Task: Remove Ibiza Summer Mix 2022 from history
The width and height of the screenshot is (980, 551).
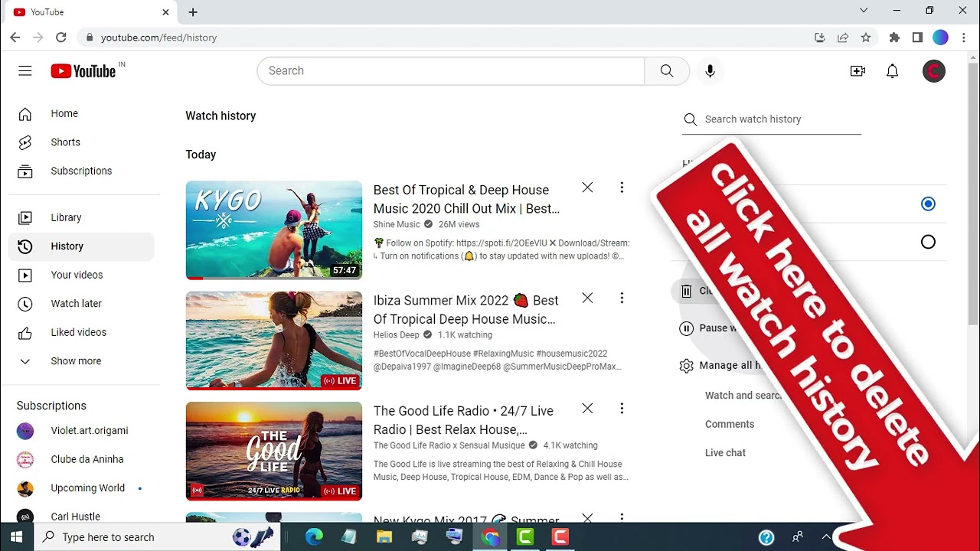Action: [587, 298]
